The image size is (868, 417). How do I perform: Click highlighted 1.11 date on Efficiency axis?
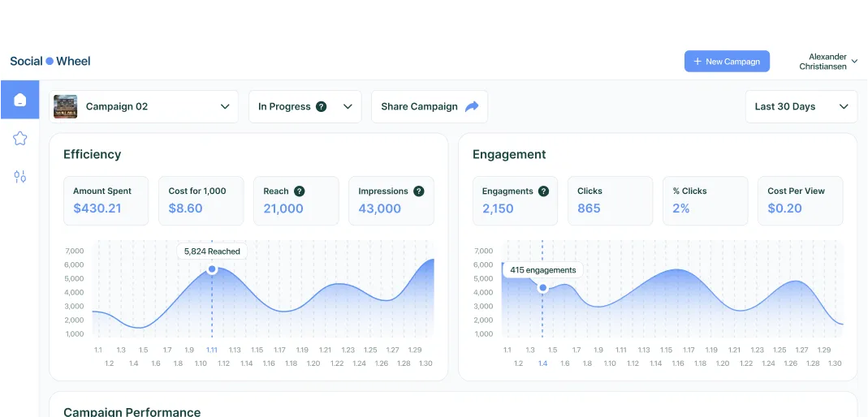click(212, 350)
